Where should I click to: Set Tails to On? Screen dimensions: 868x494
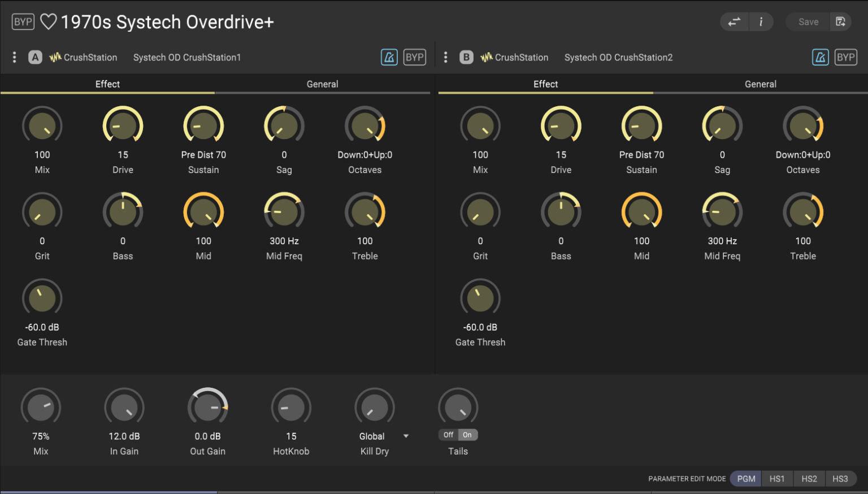(467, 435)
